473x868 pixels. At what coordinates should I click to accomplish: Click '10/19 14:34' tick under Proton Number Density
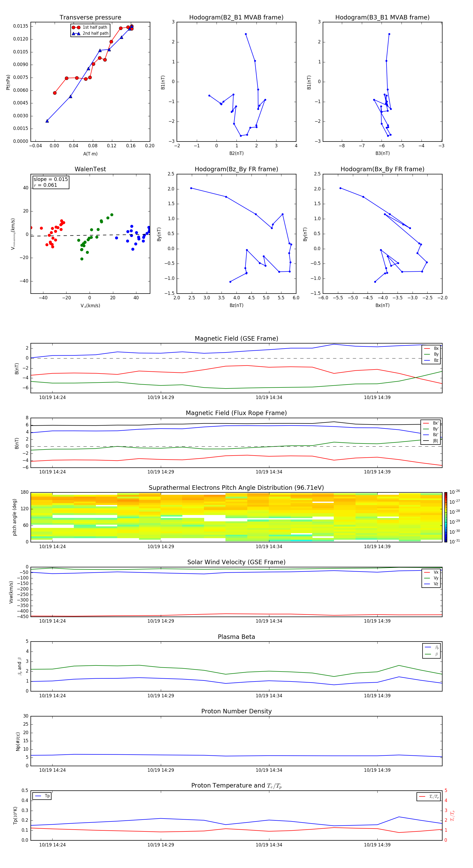point(269,770)
